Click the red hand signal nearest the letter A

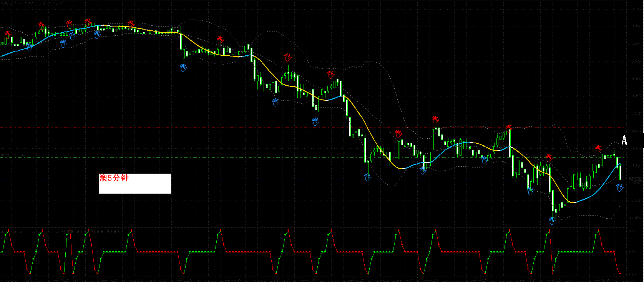point(598,149)
